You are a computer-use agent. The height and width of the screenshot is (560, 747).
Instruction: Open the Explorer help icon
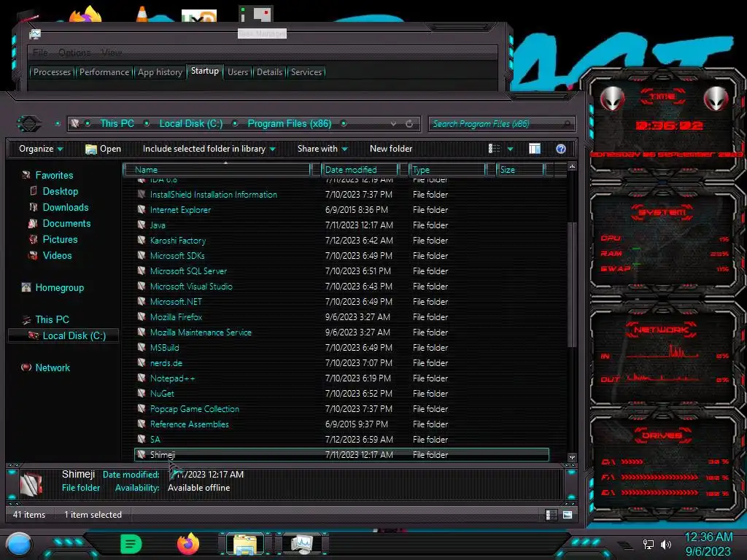coord(561,149)
